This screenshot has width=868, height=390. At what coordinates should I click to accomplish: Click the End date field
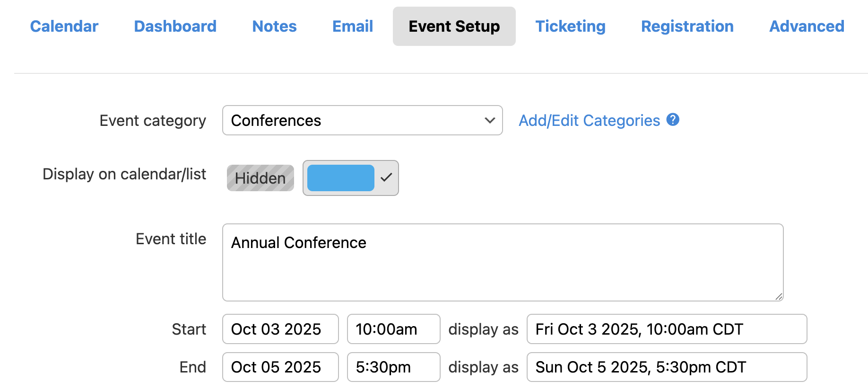coord(280,367)
